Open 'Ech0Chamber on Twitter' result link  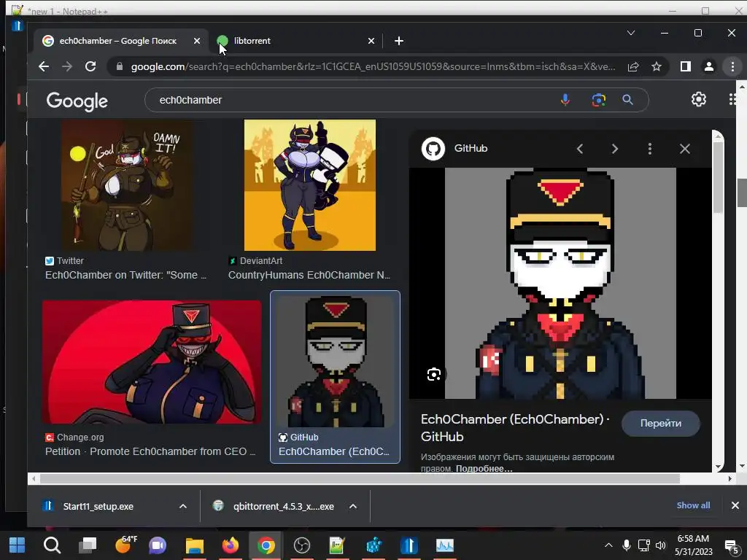[125, 275]
